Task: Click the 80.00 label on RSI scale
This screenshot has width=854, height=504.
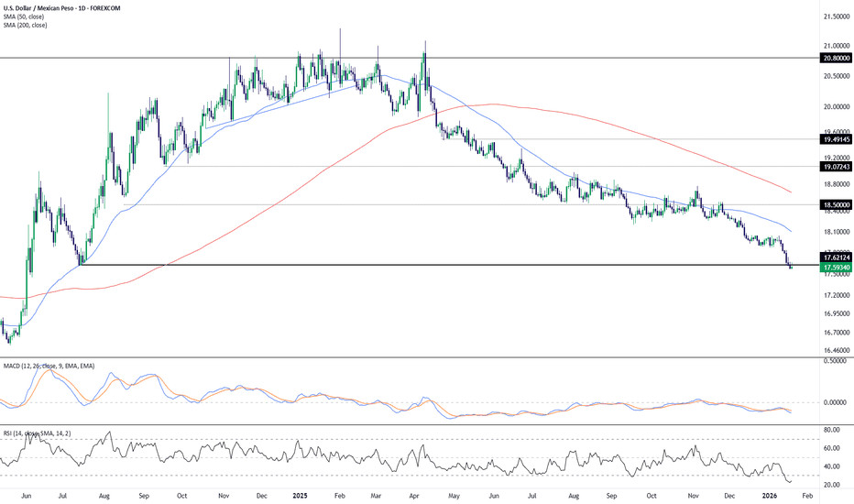Action: pos(834,429)
